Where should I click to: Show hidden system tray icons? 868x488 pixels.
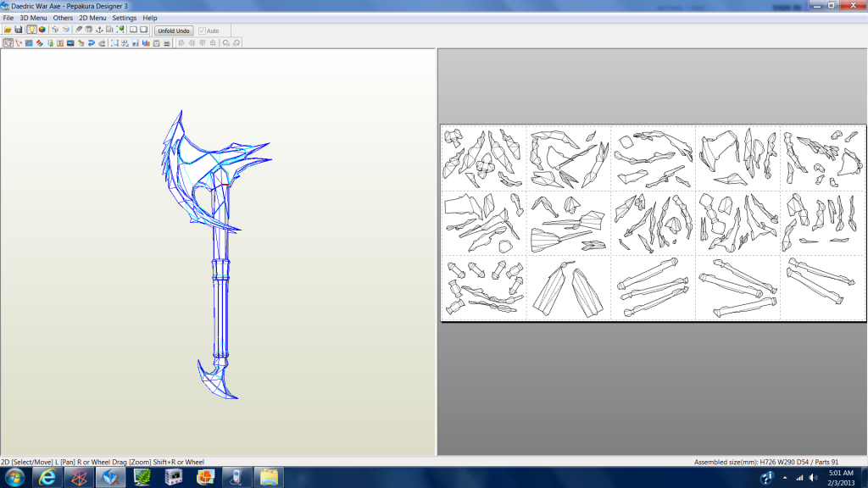point(784,478)
